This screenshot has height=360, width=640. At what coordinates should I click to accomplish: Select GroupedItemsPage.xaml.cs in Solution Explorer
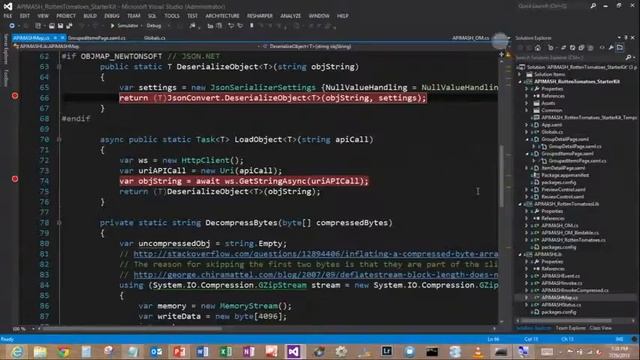coord(577,161)
